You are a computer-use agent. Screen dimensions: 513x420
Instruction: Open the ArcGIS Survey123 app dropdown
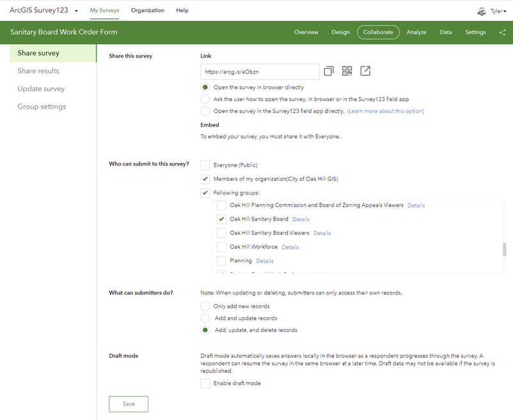click(x=77, y=11)
